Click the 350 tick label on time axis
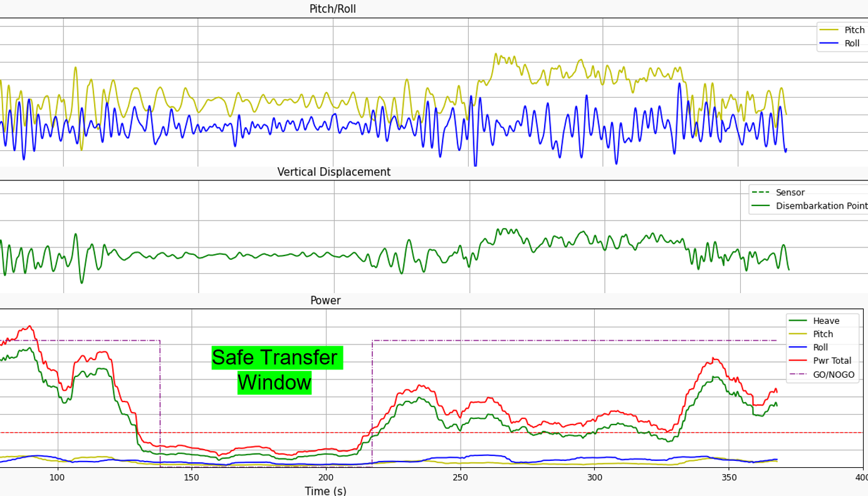Viewport: 868px width, 496px height. (728, 477)
